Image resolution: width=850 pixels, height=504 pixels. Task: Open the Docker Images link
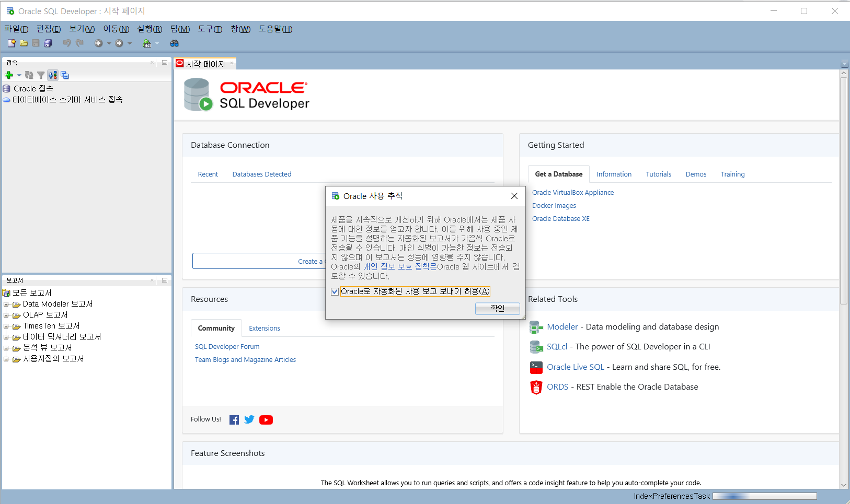[554, 206]
